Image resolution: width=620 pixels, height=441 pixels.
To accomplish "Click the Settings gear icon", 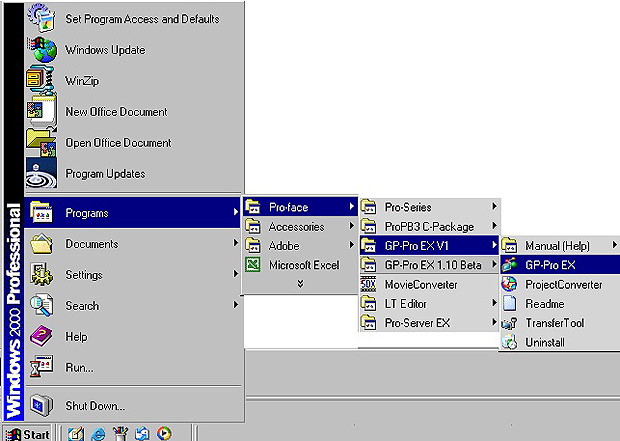I will (42, 274).
